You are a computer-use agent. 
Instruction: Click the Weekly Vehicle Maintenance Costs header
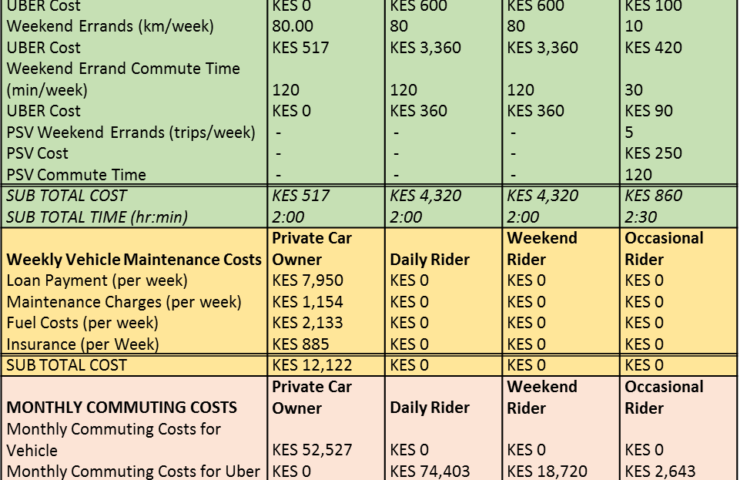135,249
